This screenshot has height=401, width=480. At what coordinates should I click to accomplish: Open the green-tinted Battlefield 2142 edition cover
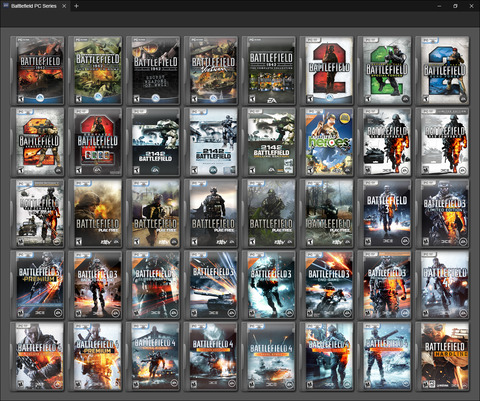click(269, 142)
